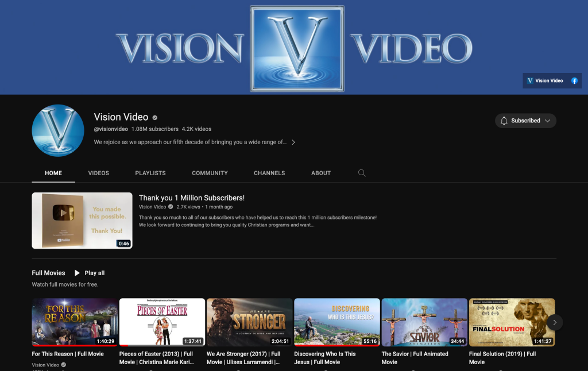Open For This Reason | Full Movie title
The image size is (588, 371).
coord(68,354)
